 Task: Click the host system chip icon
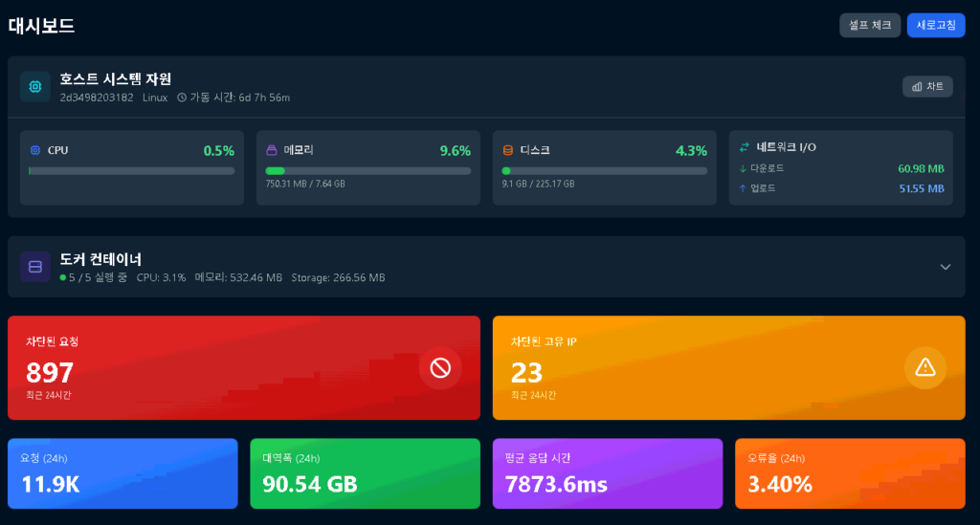coord(35,87)
